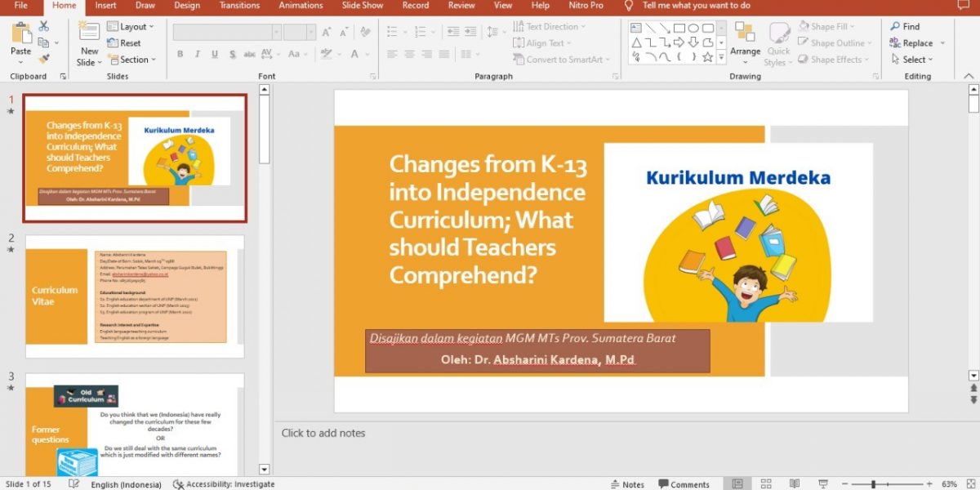Open Paragraph dialog launcher

click(x=617, y=77)
